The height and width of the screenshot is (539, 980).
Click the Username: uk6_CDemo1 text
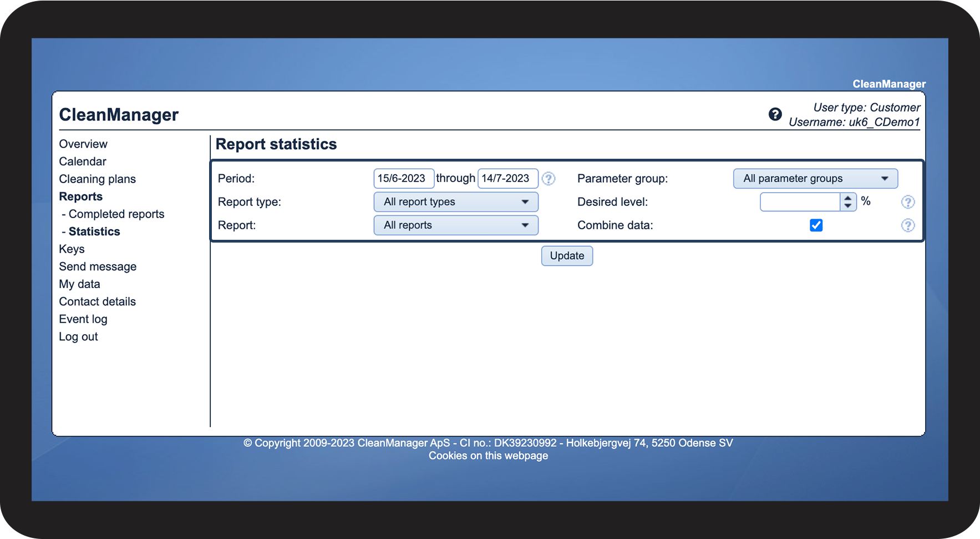[x=854, y=122]
